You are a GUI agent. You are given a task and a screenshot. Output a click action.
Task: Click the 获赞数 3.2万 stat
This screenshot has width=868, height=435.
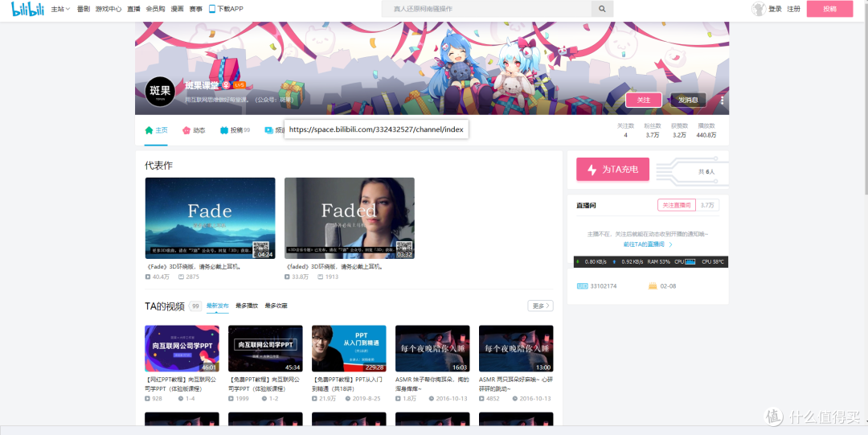(679, 130)
